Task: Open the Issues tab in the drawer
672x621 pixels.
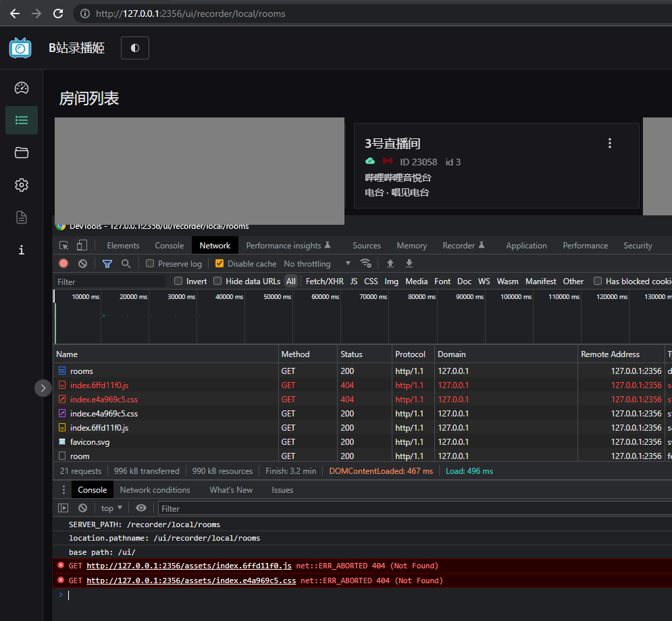Action: pyautogui.click(x=282, y=489)
